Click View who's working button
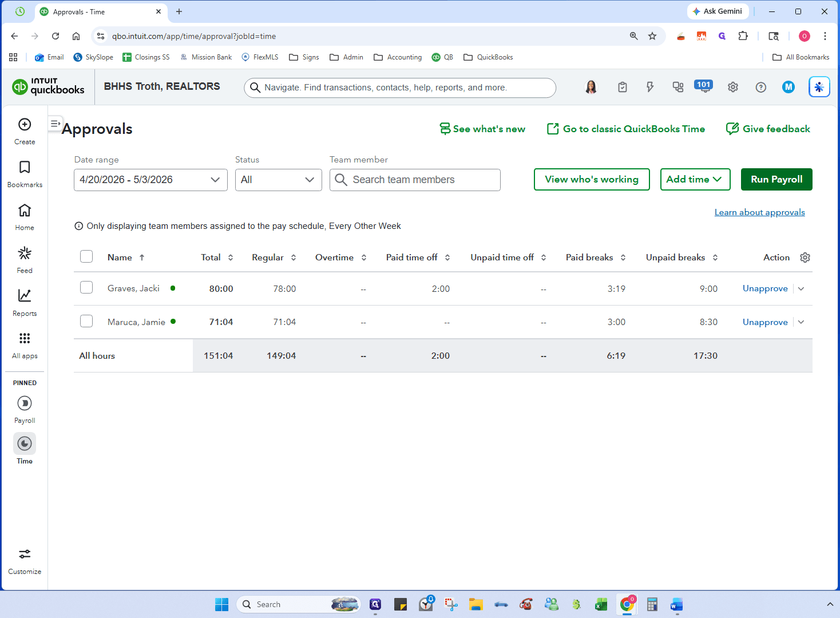The image size is (840, 618). [x=592, y=179]
